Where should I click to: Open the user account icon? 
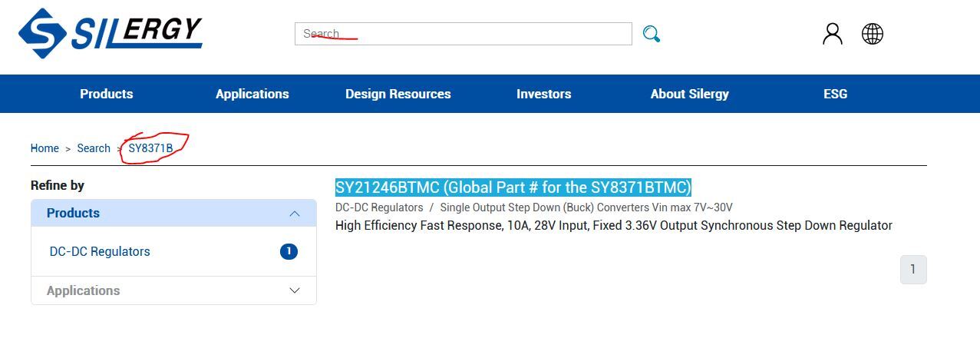[x=832, y=34]
